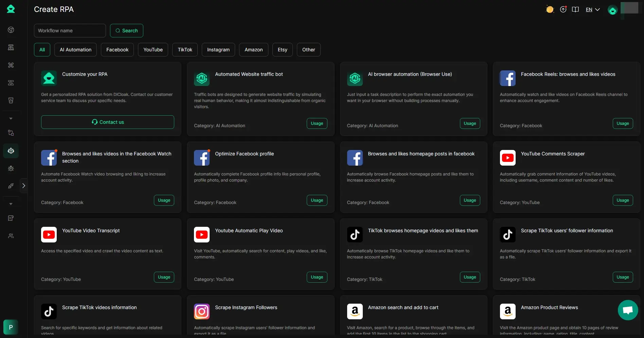Open the live chat support bubble
Image resolution: width=644 pixels, height=338 pixels.
click(628, 310)
